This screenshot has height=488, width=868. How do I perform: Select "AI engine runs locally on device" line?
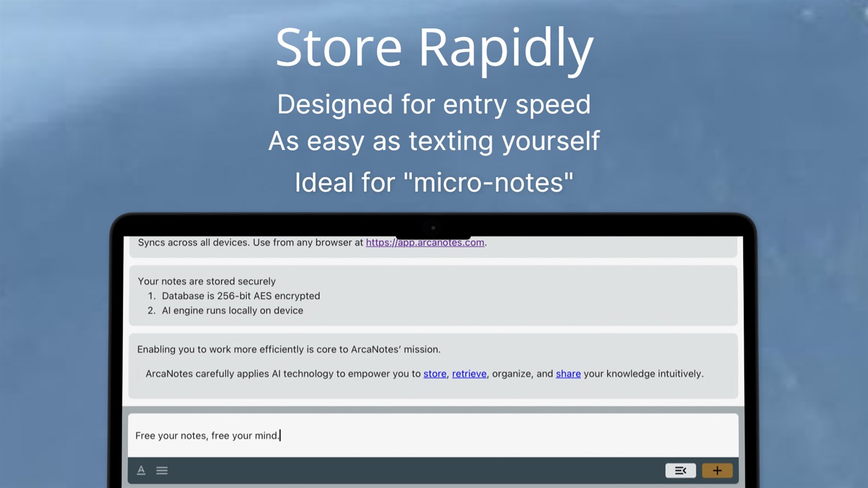tap(233, 311)
